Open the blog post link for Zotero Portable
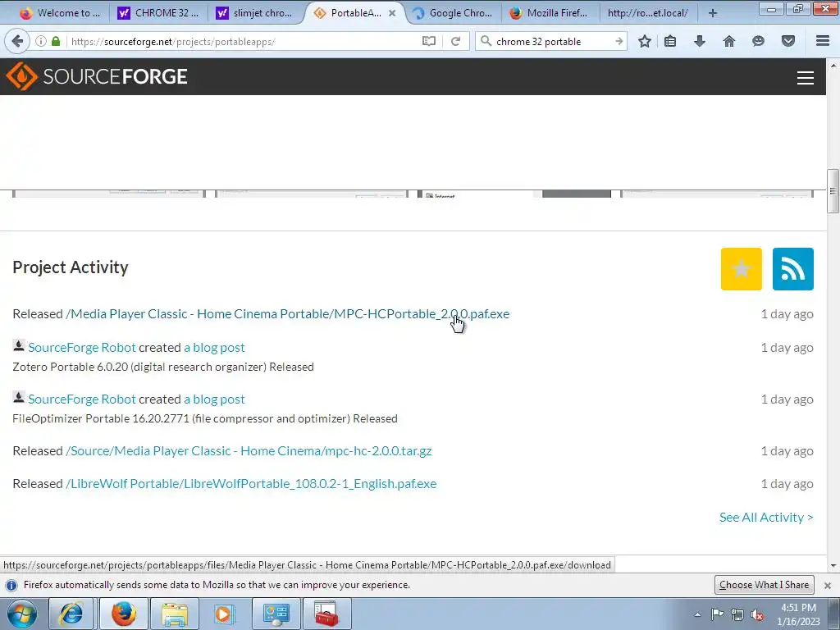840x630 pixels. tap(214, 348)
